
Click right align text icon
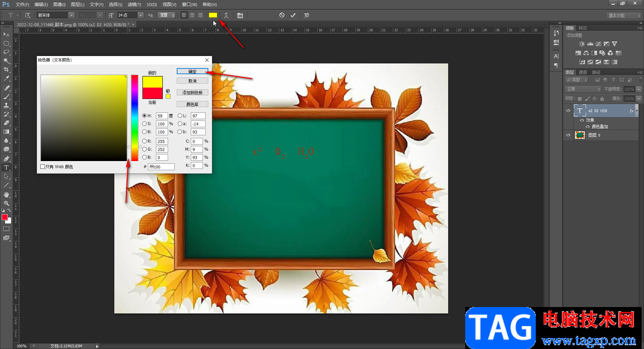(200, 15)
